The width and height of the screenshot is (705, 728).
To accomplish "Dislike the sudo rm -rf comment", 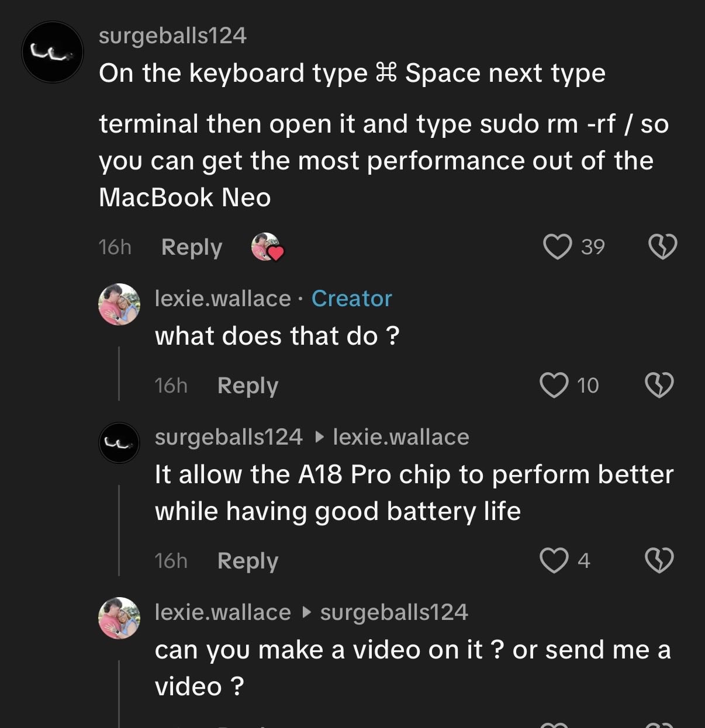I will [x=663, y=247].
